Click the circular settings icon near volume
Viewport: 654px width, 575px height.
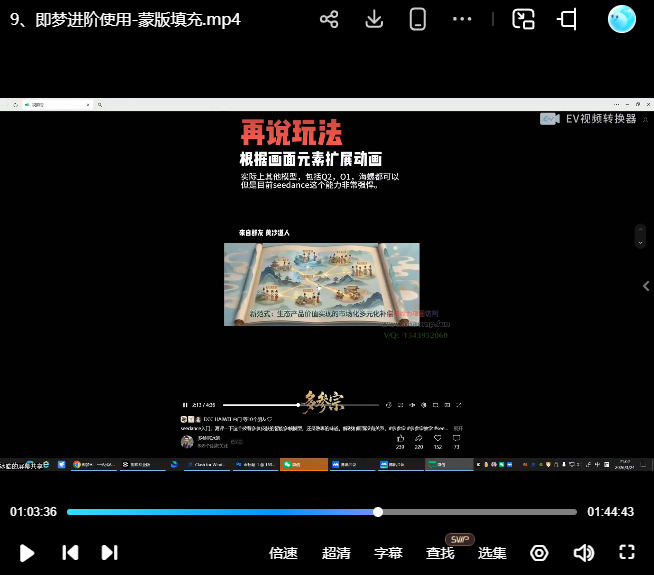tap(540, 553)
